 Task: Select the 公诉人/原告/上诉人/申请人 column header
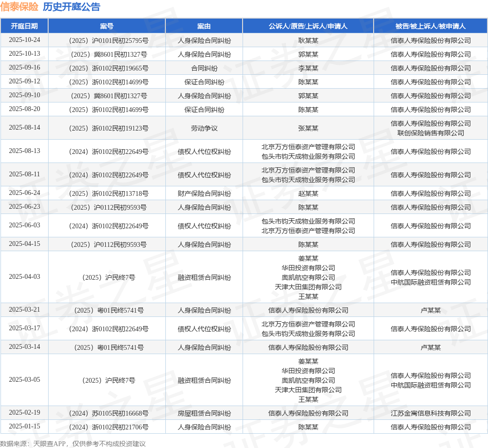pyautogui.click(x=308, y=26)
